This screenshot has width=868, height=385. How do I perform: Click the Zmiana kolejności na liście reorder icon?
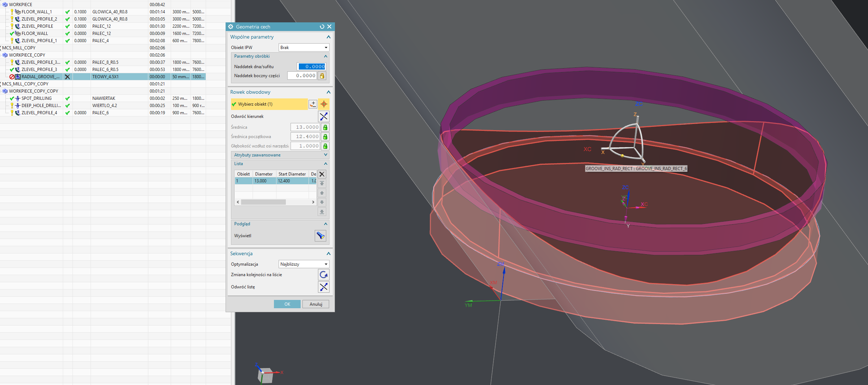(x=324, y=275)
